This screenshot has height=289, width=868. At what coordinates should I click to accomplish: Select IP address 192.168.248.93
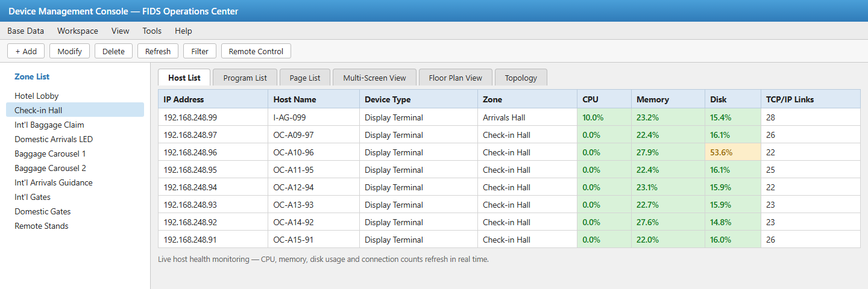click(213, 205)
